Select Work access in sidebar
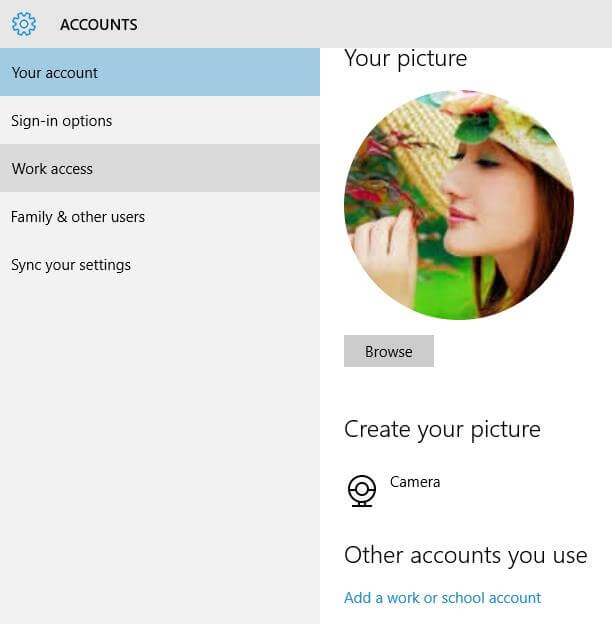Screen dimensions: 612x624 160,169
